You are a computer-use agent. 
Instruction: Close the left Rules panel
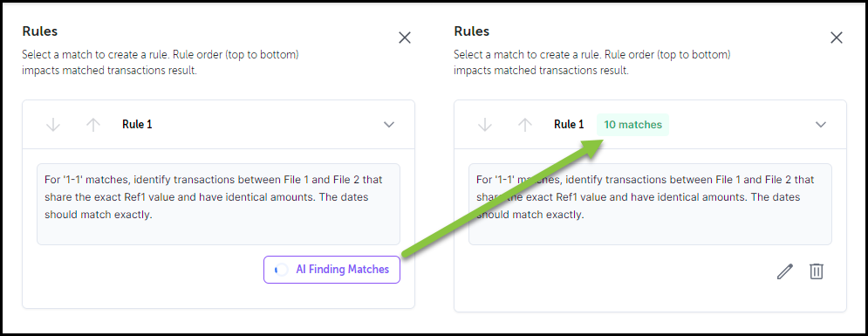(x=405, y=38)
